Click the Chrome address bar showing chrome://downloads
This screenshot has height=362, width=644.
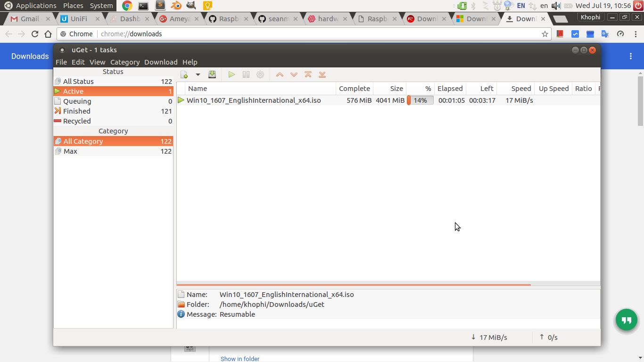click(x=302, y=34)
